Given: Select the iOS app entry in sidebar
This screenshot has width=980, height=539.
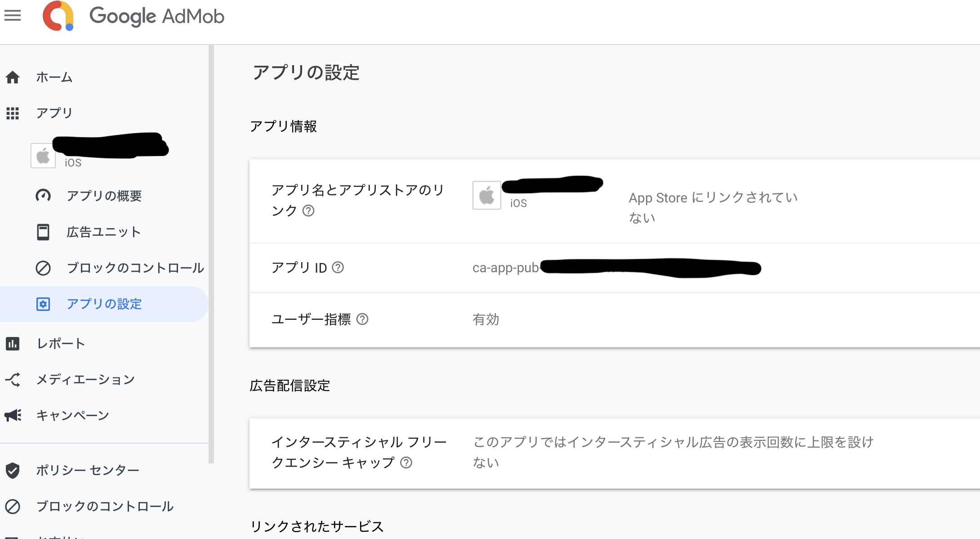Looking at the screenshot, I should 100,150.
